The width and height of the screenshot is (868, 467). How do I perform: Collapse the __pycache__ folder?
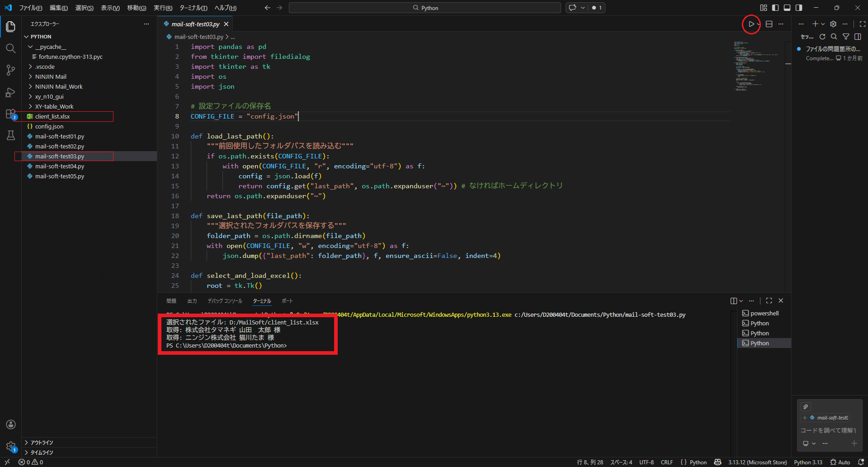point(50,47)
